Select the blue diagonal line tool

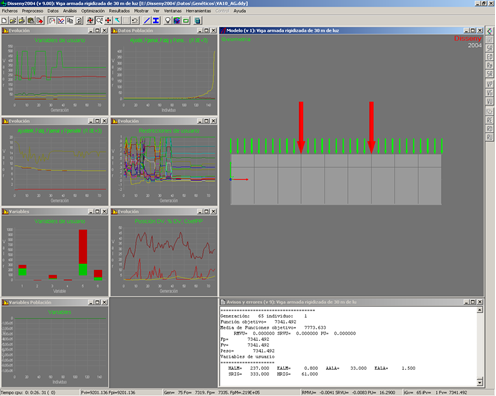coord(147,21)
